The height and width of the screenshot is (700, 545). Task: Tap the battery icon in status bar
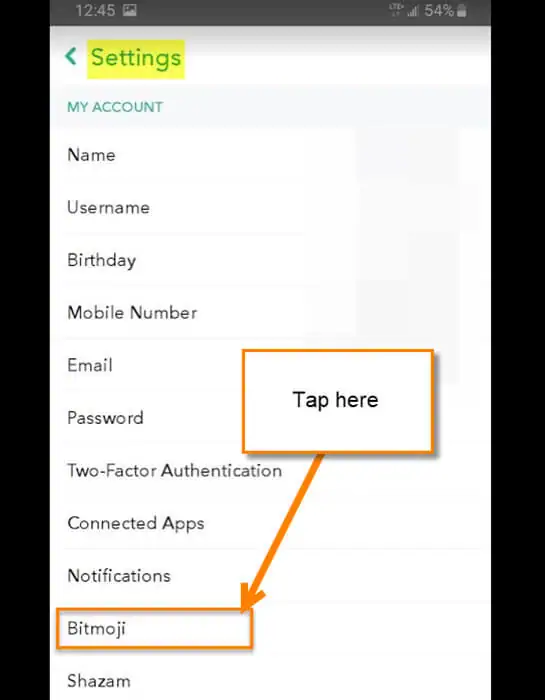(462, 11)
